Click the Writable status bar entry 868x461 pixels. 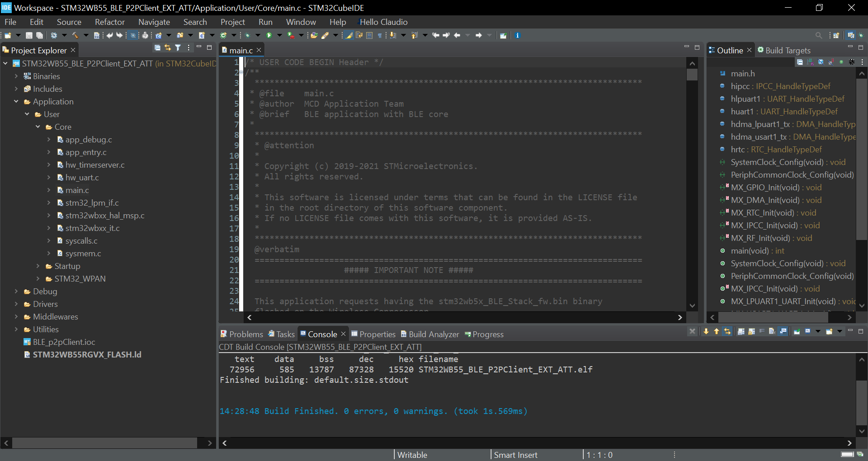pyautogui.click(x=412, y=455)
